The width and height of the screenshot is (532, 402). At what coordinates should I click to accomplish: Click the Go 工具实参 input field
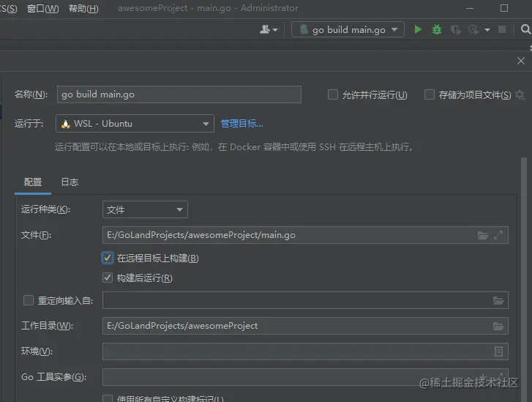305,377
